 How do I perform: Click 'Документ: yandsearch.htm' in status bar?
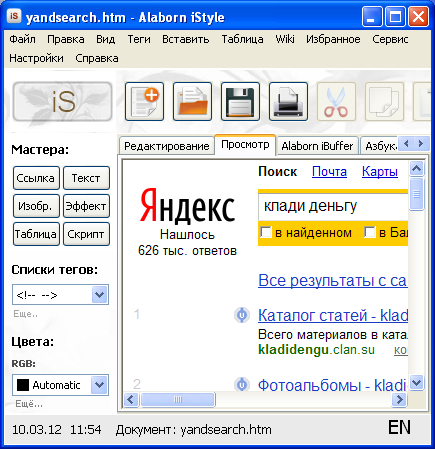coord(194,429)
